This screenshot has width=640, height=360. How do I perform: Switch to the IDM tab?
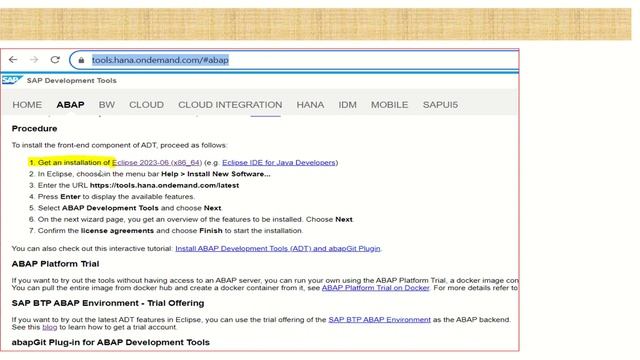(347, 105)
